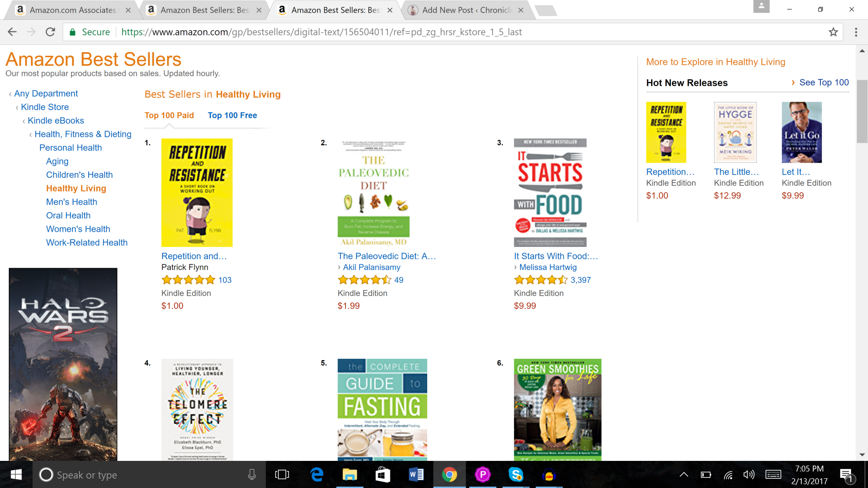Open Hygge cover in Hot New Releases
Screen dimensions: 868x488
[x=735, y=132]
